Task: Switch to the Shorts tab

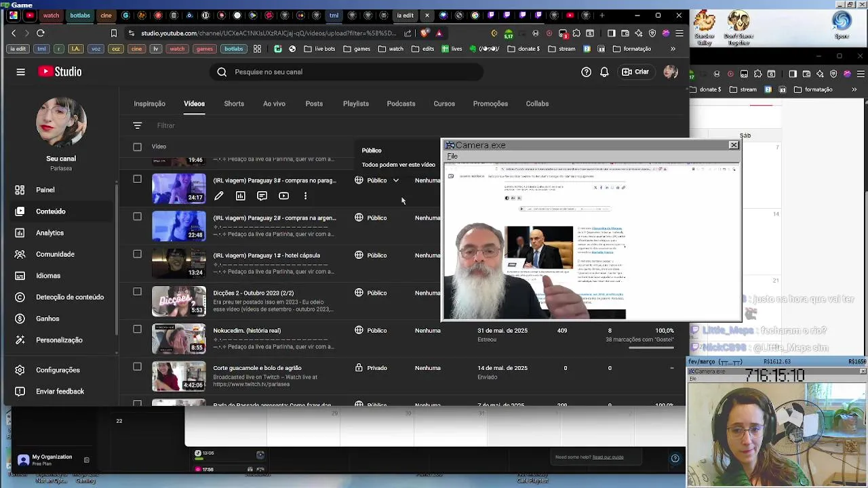Action: click(234, 104)
